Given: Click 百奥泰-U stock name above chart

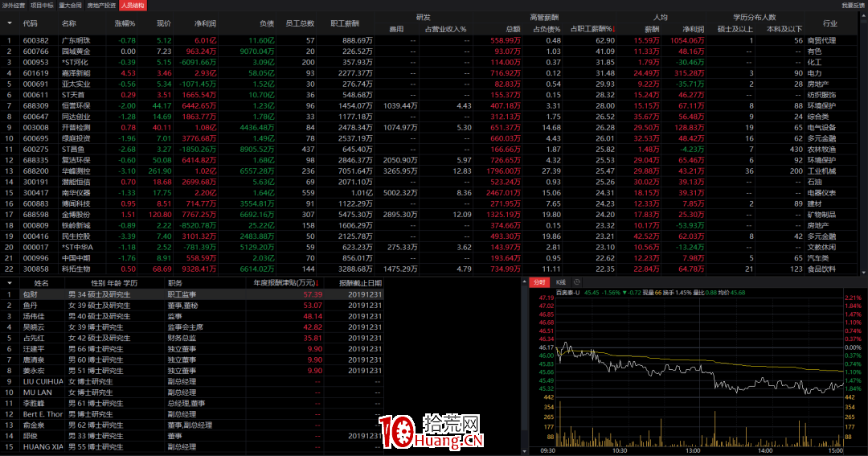Looking at the screenshot, I should [567, 293].
